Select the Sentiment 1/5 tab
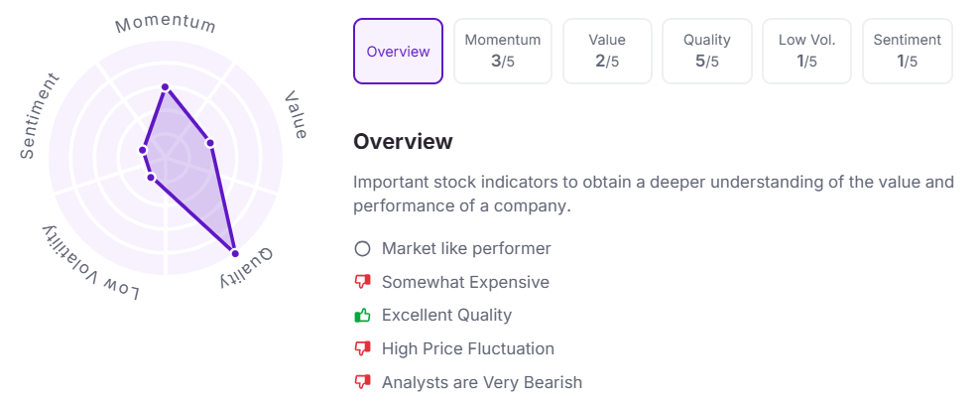The image size is (980, 406). tap(907, 52)
